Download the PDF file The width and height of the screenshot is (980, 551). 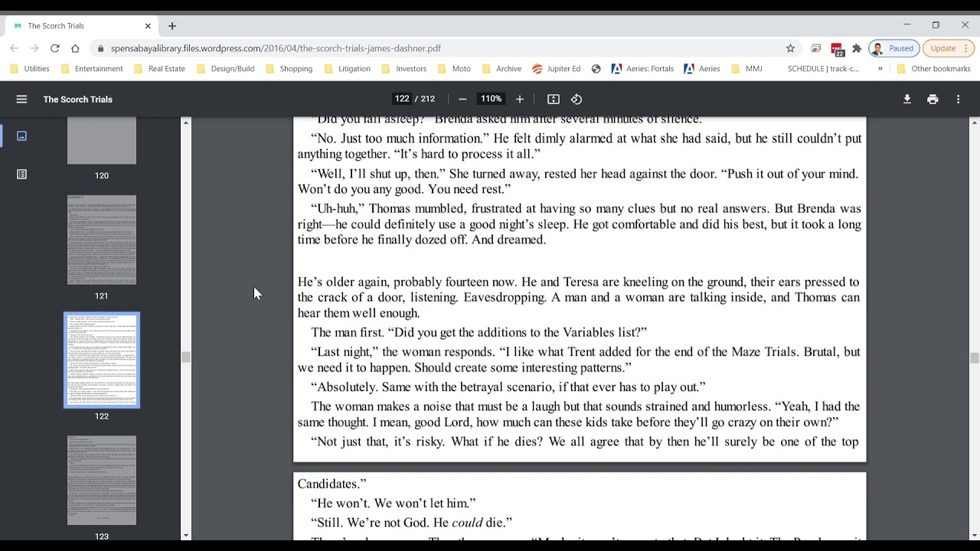click(x=907, y=99)
